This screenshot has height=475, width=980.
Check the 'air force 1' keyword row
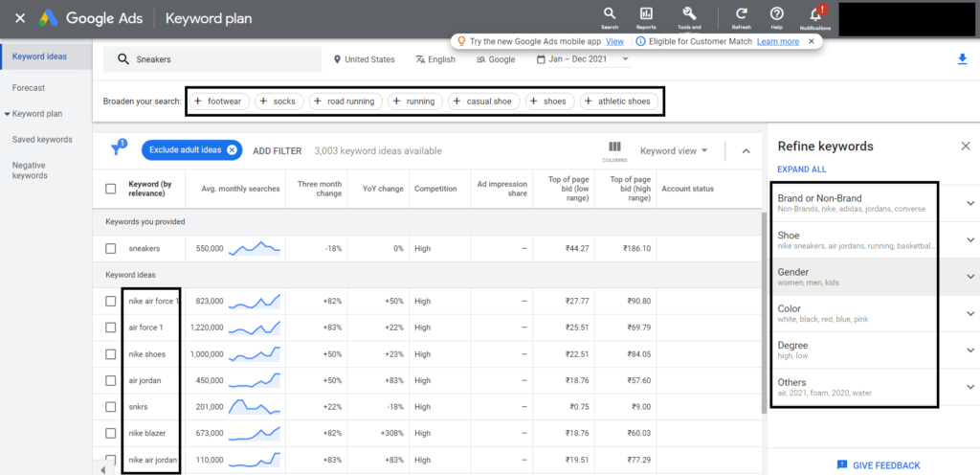(111, 328)
